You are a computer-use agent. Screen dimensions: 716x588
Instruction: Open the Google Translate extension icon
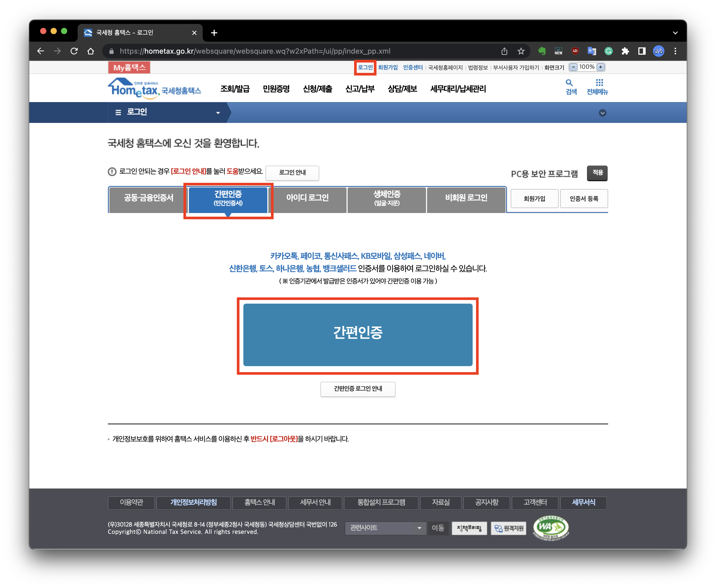pos(592,51)
